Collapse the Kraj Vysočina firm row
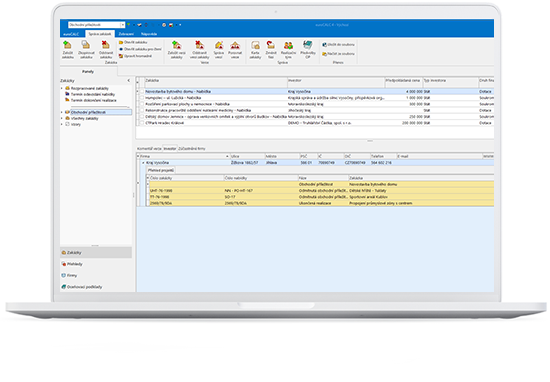Viewport: 550px width, 382px height. click(143, 163)
